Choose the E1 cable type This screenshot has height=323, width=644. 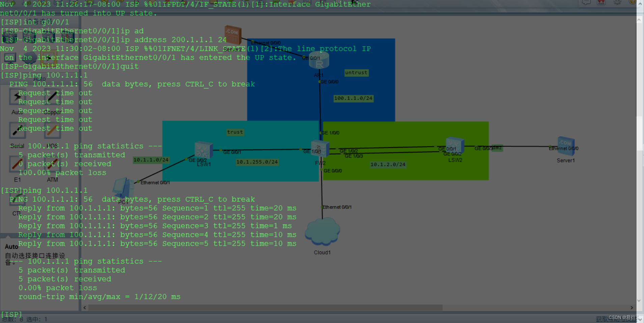(17, 164)
